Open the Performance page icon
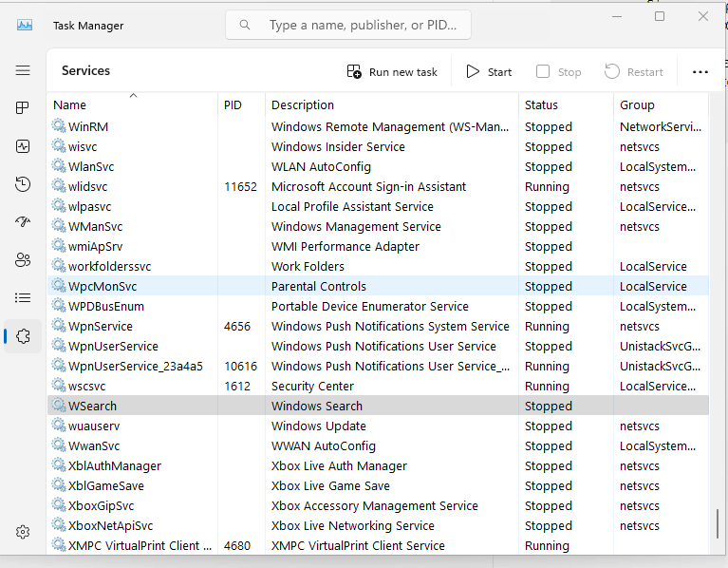Viewport: 728px width, 568px height. point(23,146)
